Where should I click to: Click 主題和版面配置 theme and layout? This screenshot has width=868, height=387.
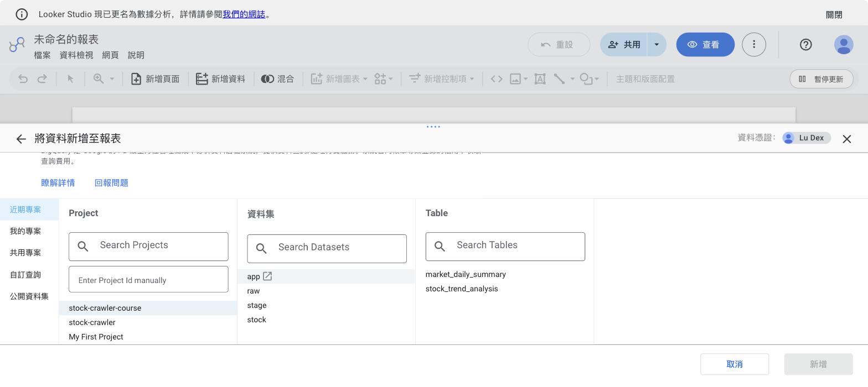645,79
